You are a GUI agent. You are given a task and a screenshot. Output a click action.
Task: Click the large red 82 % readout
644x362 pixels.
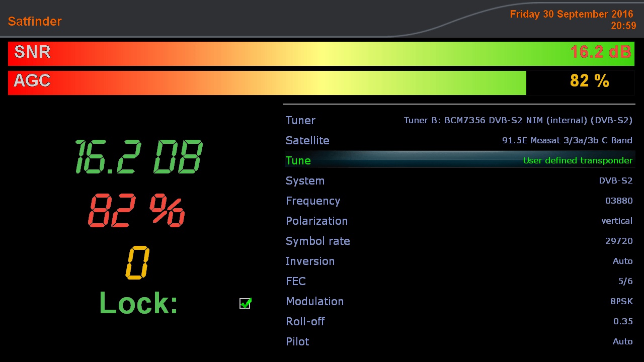tap(136, 211)
